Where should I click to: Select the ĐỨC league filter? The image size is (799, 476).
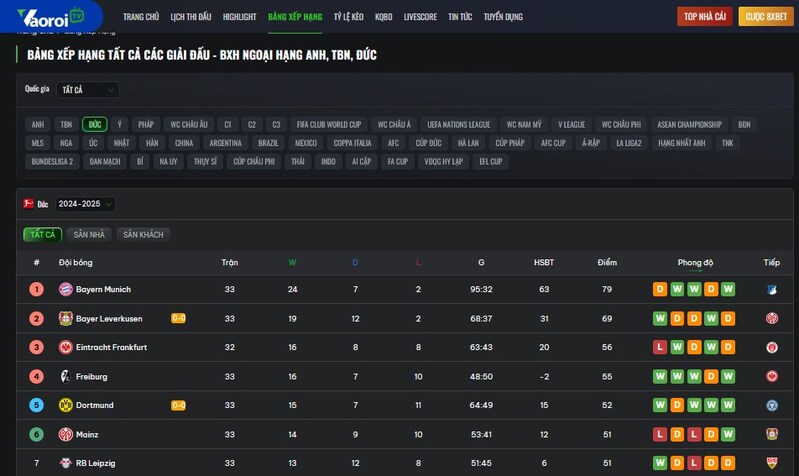pyautogui.click(x=95, y=124)
